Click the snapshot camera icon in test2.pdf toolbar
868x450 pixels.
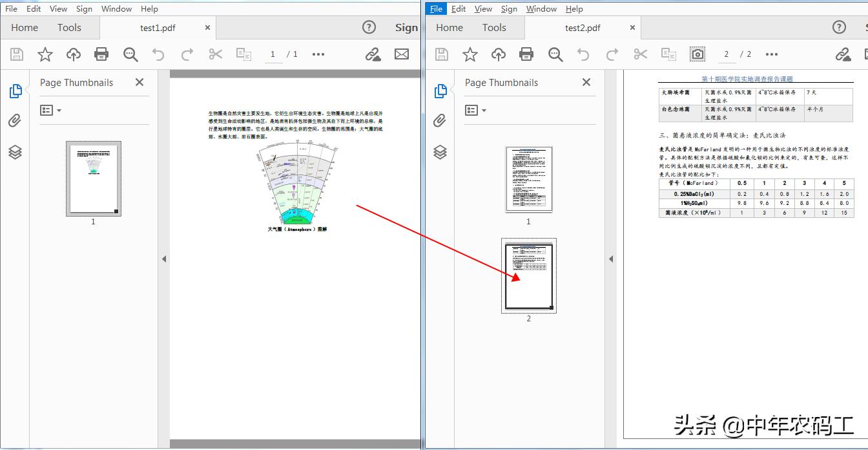point(697,54)
